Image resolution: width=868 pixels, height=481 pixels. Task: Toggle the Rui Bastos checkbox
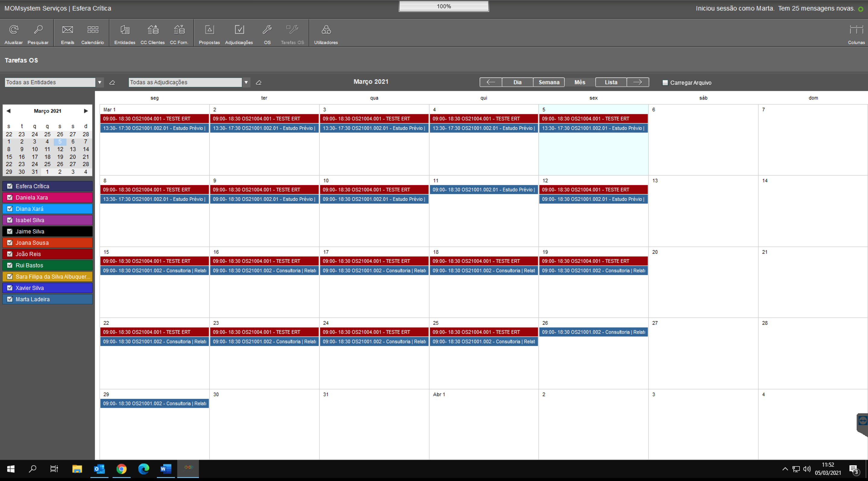[10, 265]
